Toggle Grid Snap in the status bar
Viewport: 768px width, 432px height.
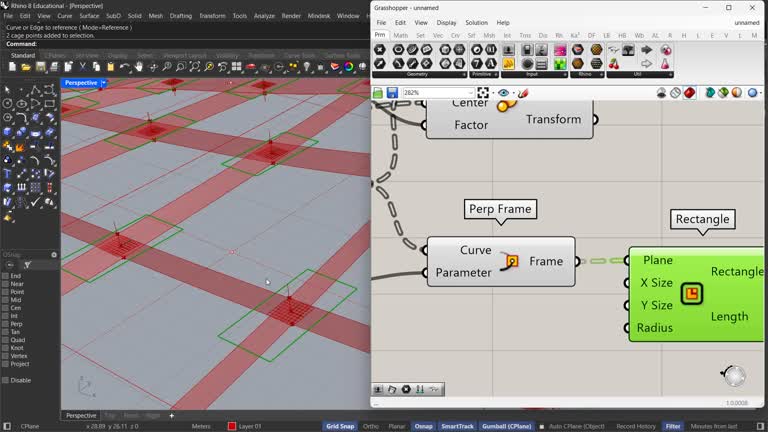coord(340,427)
